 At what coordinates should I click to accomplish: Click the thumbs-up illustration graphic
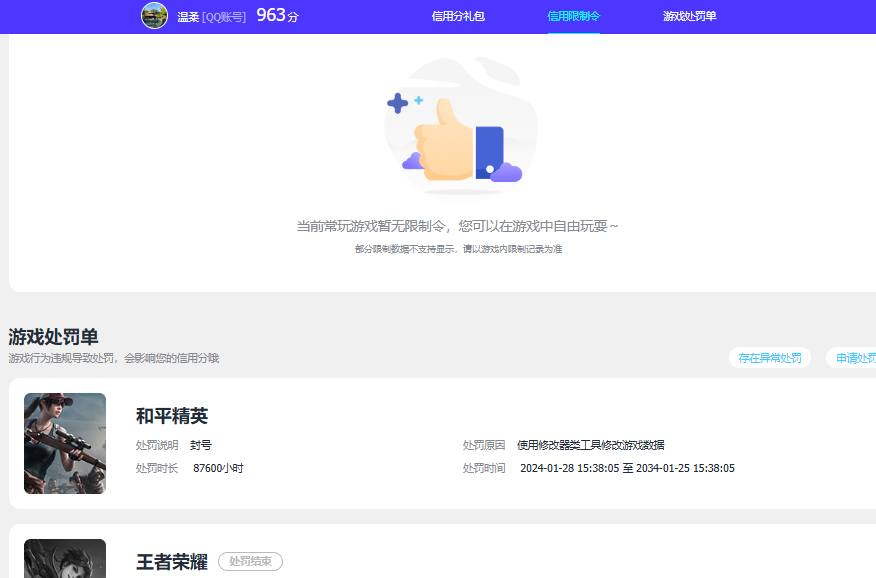tap(460, 130)
